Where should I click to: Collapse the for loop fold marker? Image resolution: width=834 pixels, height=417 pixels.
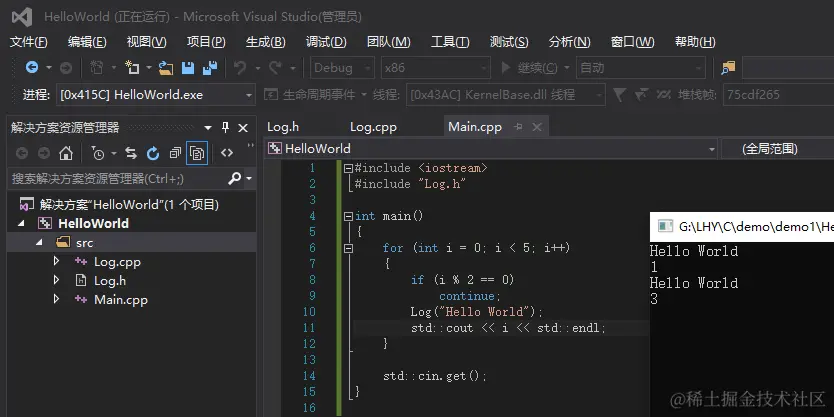tap(348, 248)
